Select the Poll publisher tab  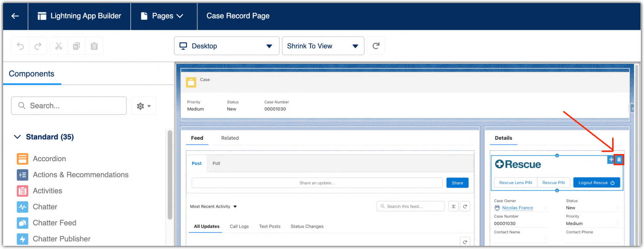216,163
